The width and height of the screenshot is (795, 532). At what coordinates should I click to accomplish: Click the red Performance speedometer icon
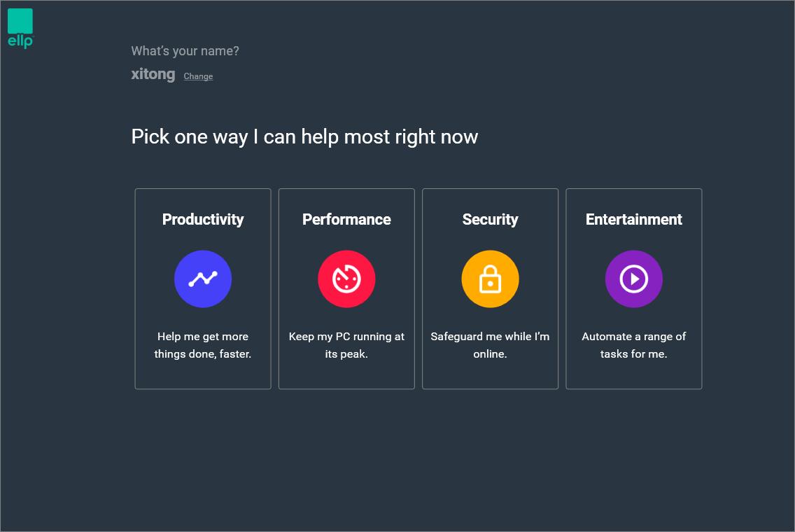pos(346,279)
